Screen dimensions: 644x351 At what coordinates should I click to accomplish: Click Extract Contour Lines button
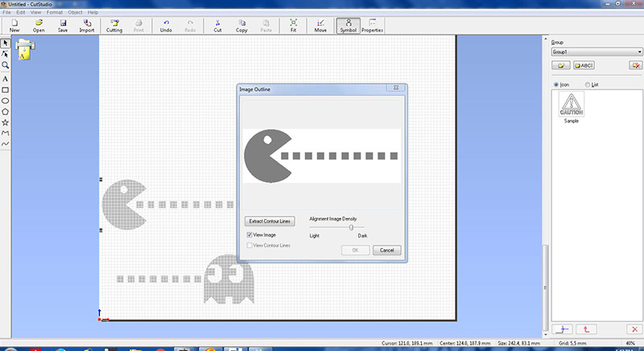(270, 221)
